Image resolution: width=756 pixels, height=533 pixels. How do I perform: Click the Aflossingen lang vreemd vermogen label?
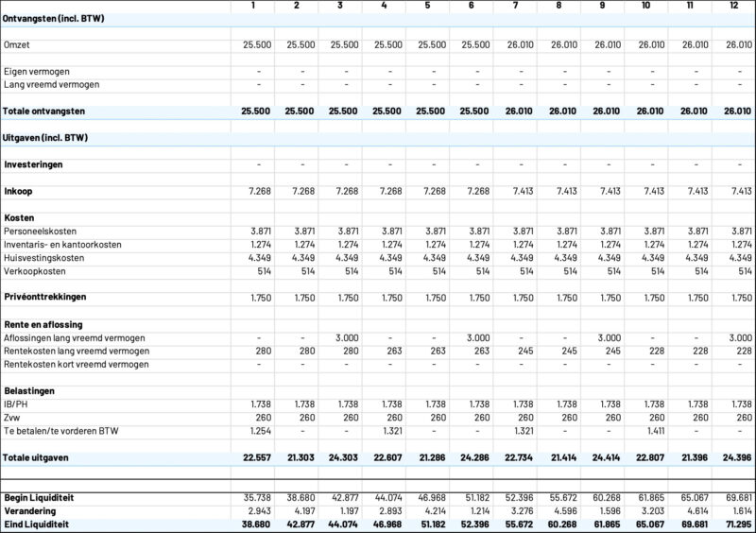[74, 337]
